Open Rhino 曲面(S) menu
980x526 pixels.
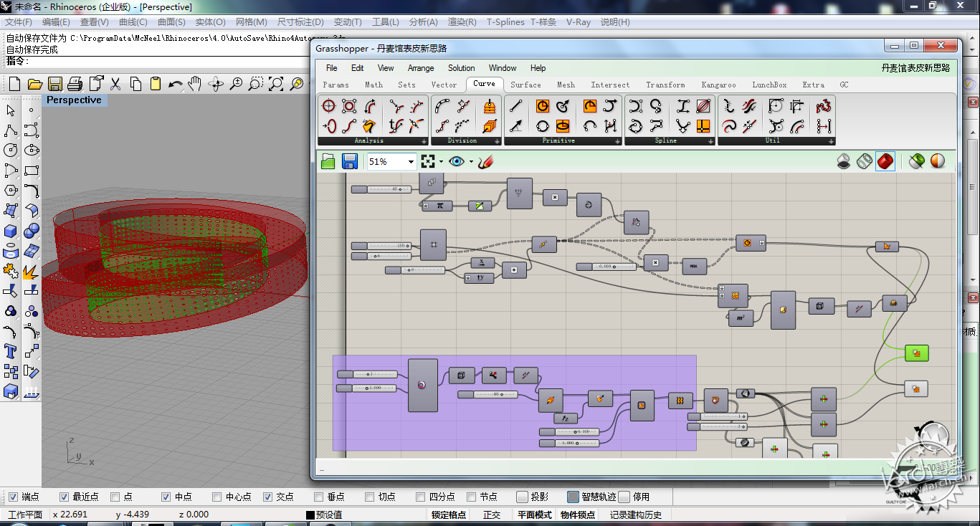[x=171, y=22]
